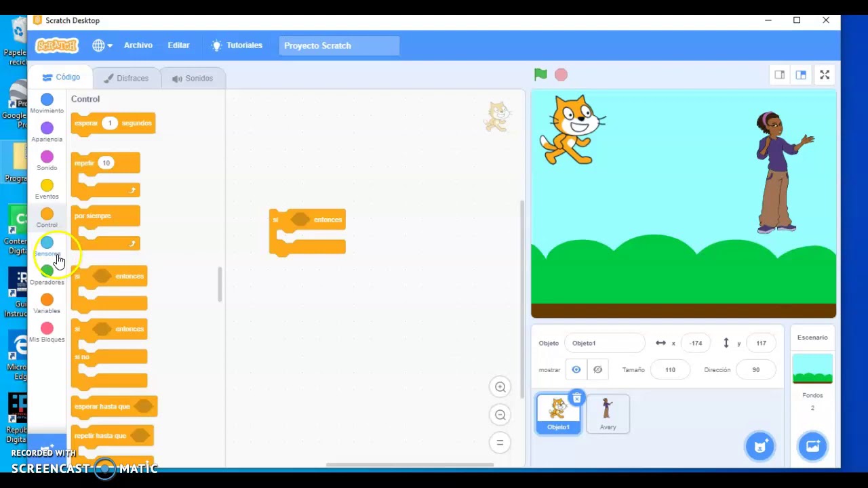This screenshot has height=488, width=868.
Task: Open the Recycle Bin desktop icon
Action: tap(16, 42)
